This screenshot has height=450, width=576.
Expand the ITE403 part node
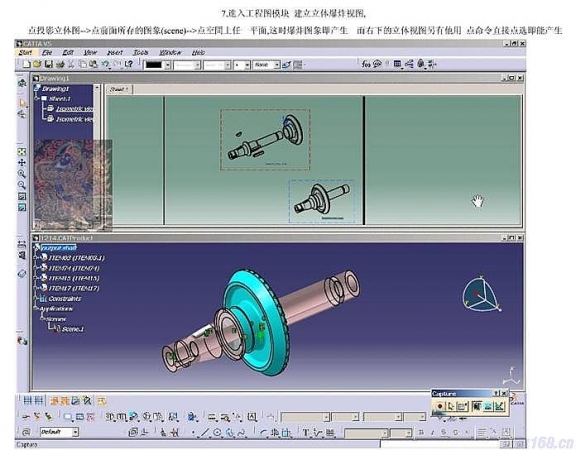pyautogui.click(x=36, y=258)
